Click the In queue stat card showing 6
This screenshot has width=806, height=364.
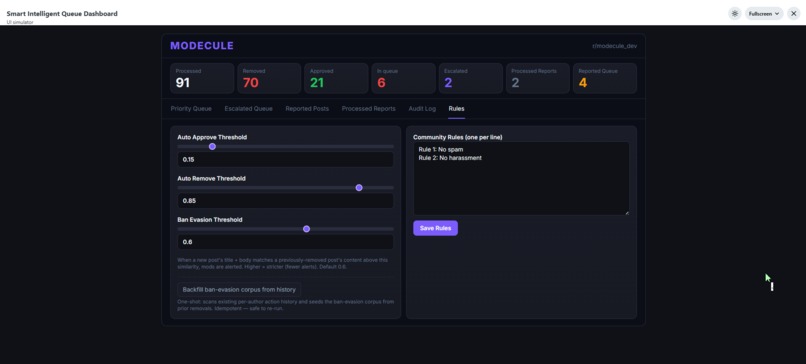coord(404,78)
